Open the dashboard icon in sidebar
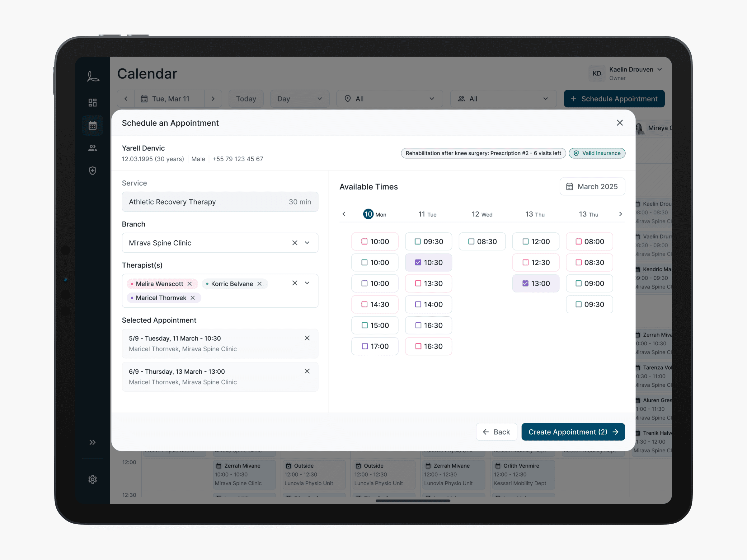This screenshot has height=560, width=747. click(92, 103)
